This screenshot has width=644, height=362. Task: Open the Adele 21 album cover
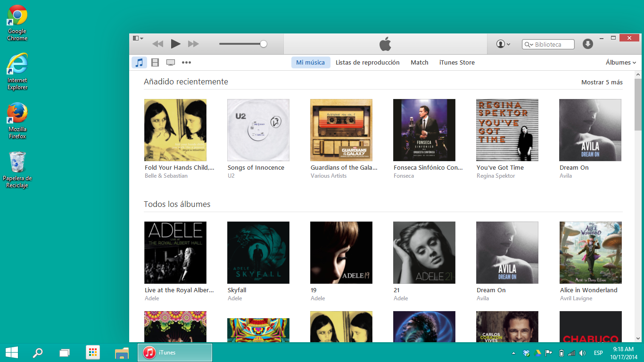424,253
